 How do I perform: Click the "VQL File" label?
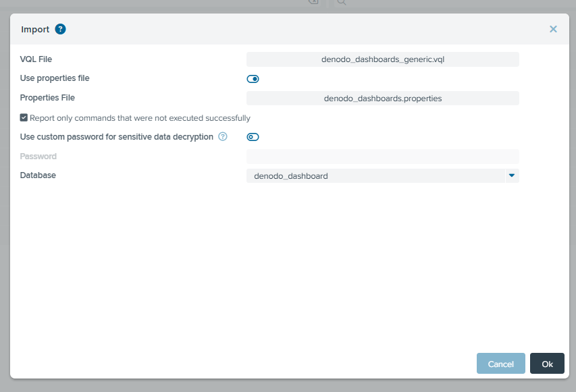click(36, 59)
